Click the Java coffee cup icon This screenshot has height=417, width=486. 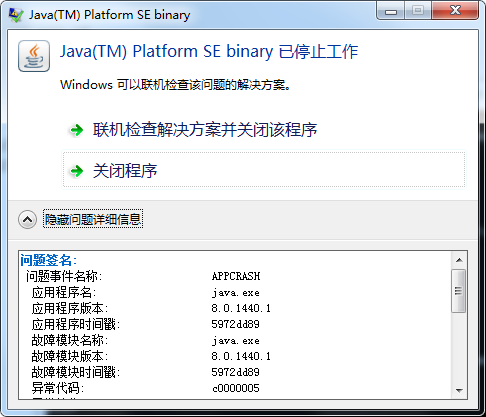(34, 56)
